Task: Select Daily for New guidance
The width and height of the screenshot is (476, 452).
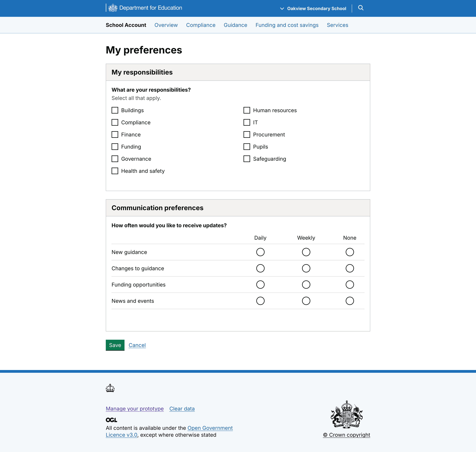Action: coord(260,252)
